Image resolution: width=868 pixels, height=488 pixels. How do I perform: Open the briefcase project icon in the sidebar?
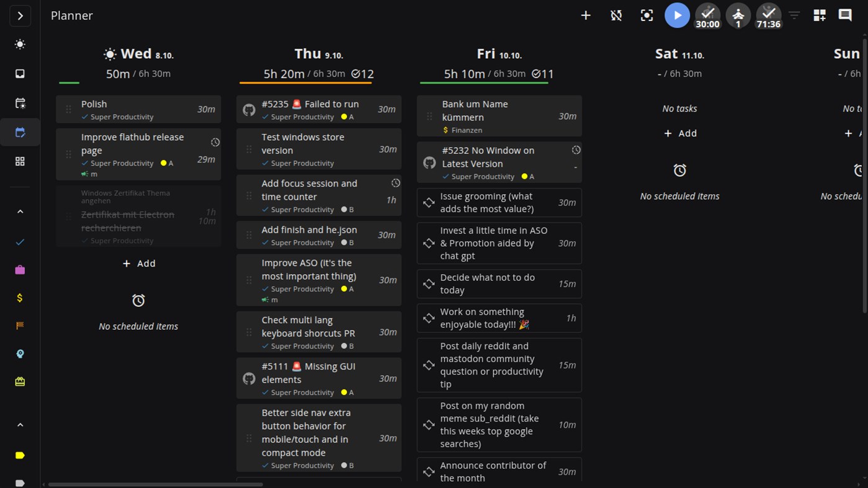[x=19, y=270]
